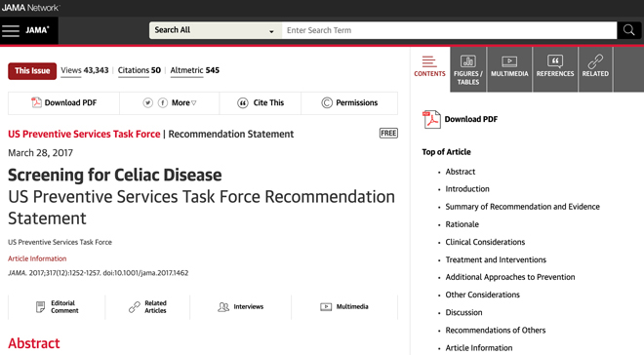The width and height of the screenshot is (644, 355).
Task: Jump to Article Information in contents list
Action: [x=479, y=348]
